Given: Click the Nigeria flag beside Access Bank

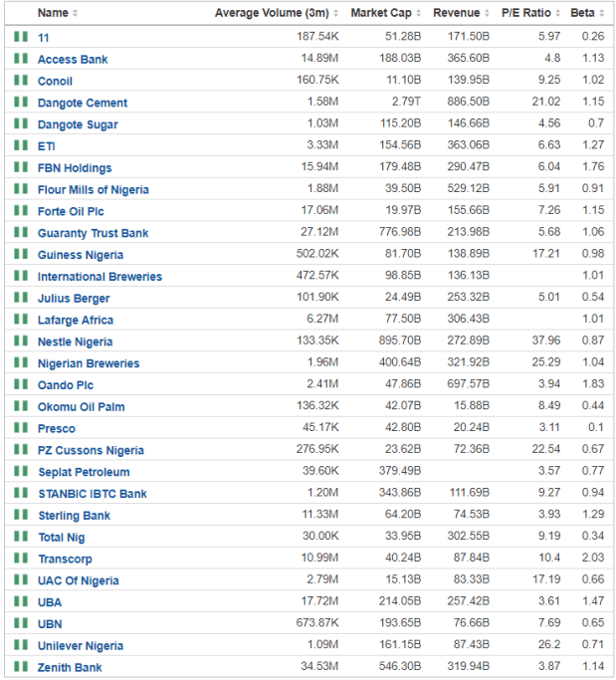Looking at the screenshot, I should tap(21, 58).
